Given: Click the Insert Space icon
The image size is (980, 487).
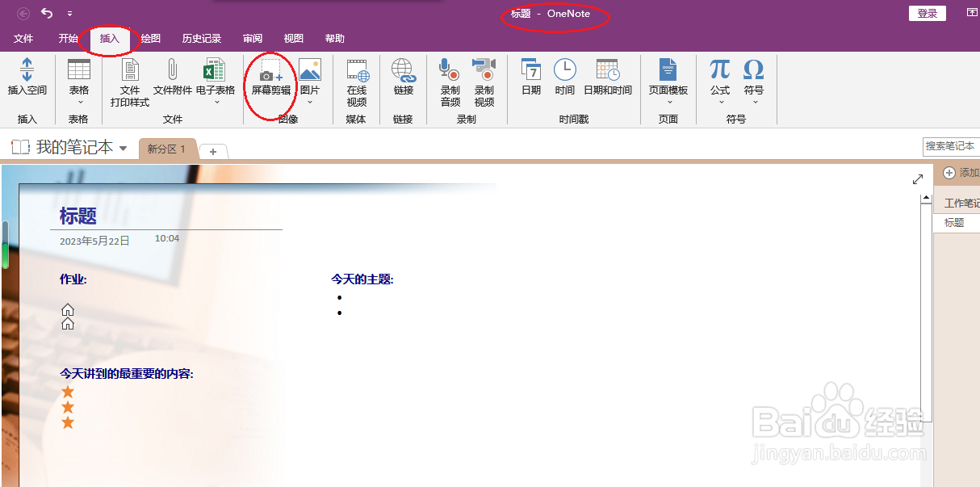Looking at the screenshot, I should pyautogui.click(x=27, y=69).
